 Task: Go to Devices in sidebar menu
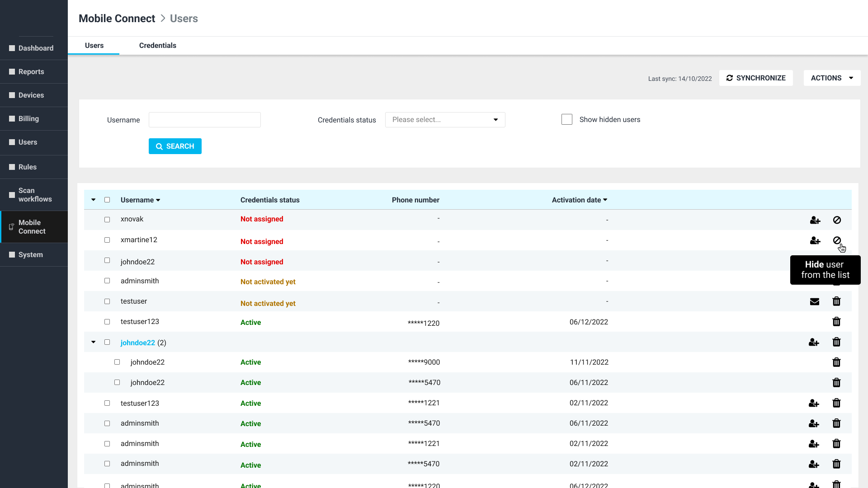tap(31, 95)
